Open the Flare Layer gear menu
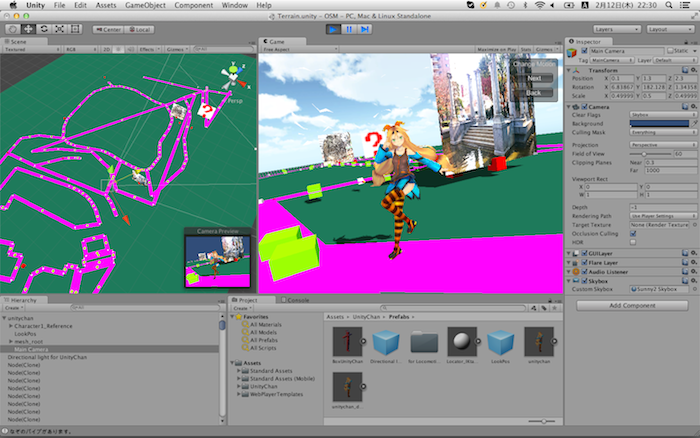This screenshot has height=438, width=700. (x=693, y=263)
